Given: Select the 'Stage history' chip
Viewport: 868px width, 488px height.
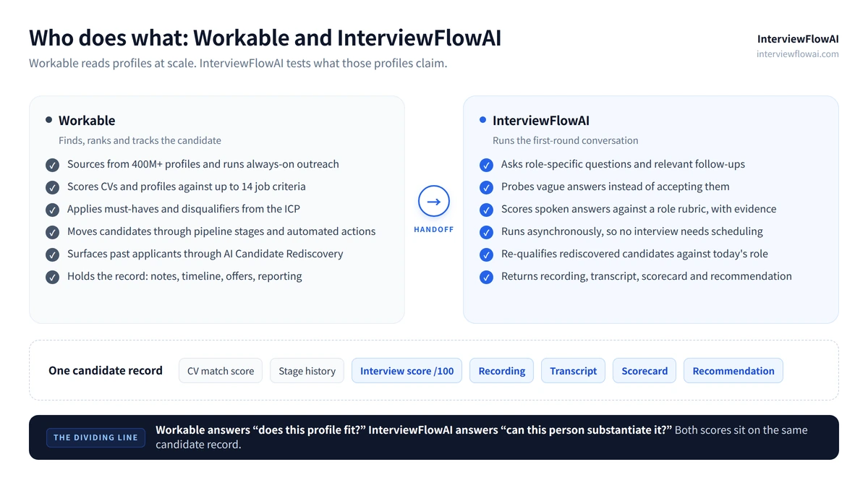Looking at the screenshot, I should pos(307,371).
